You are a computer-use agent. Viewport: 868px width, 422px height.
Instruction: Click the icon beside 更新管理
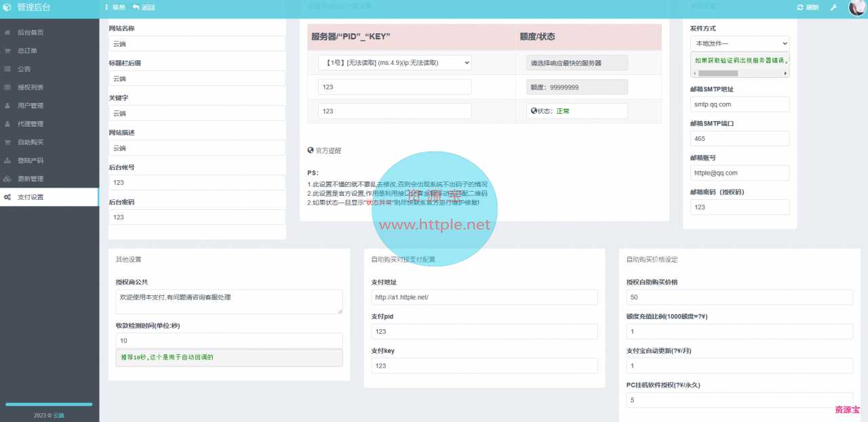click(7, 179)
